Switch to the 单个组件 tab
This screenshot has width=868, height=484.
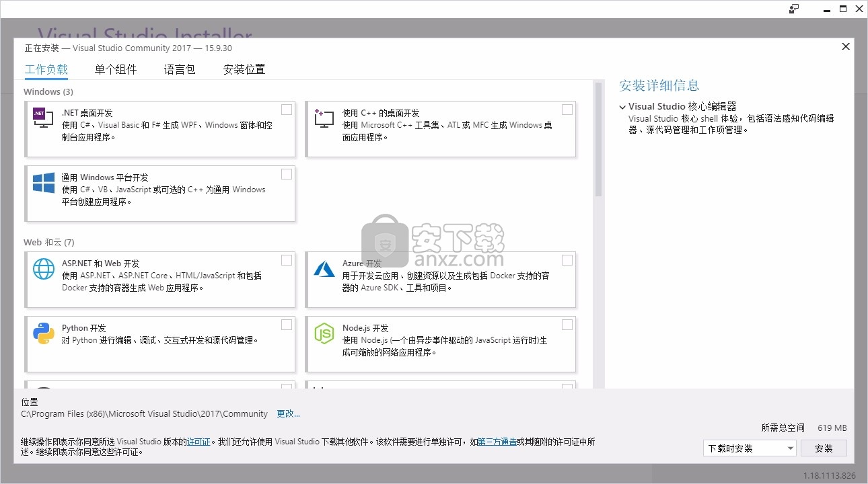116,69
